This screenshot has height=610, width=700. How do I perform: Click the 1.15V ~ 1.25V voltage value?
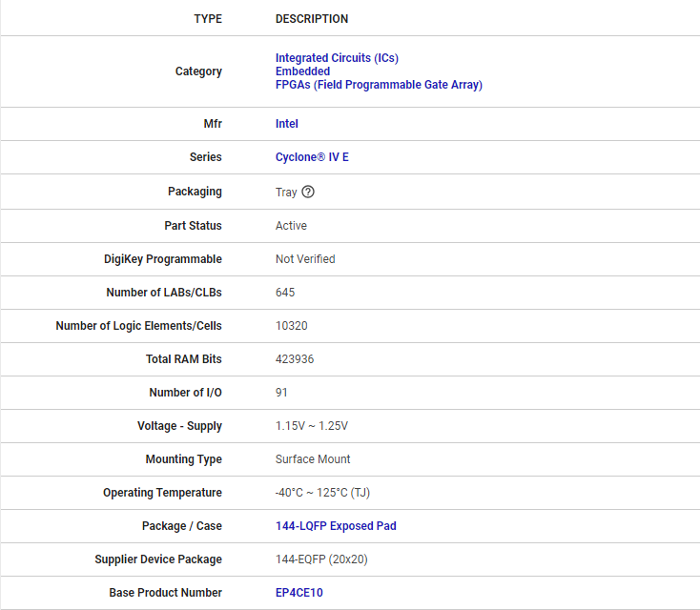pyautogui.click(x=311, y=426)
